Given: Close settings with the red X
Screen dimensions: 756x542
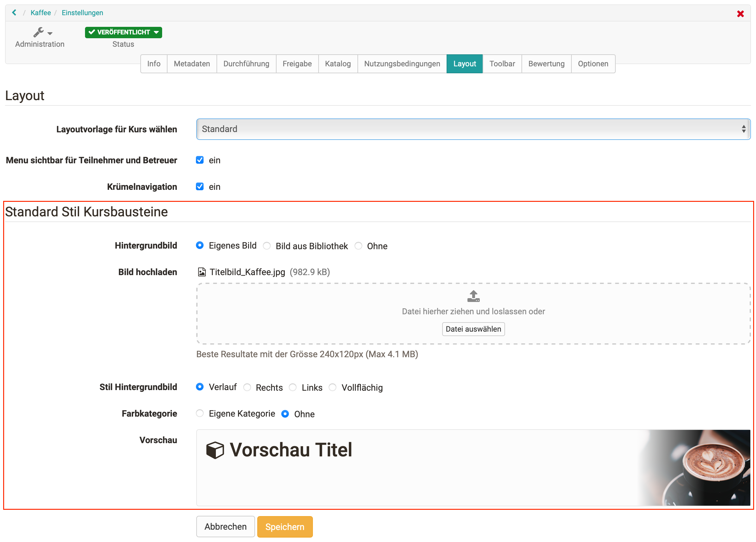Looking at the screenshot, I should click(x=740, y=14).
